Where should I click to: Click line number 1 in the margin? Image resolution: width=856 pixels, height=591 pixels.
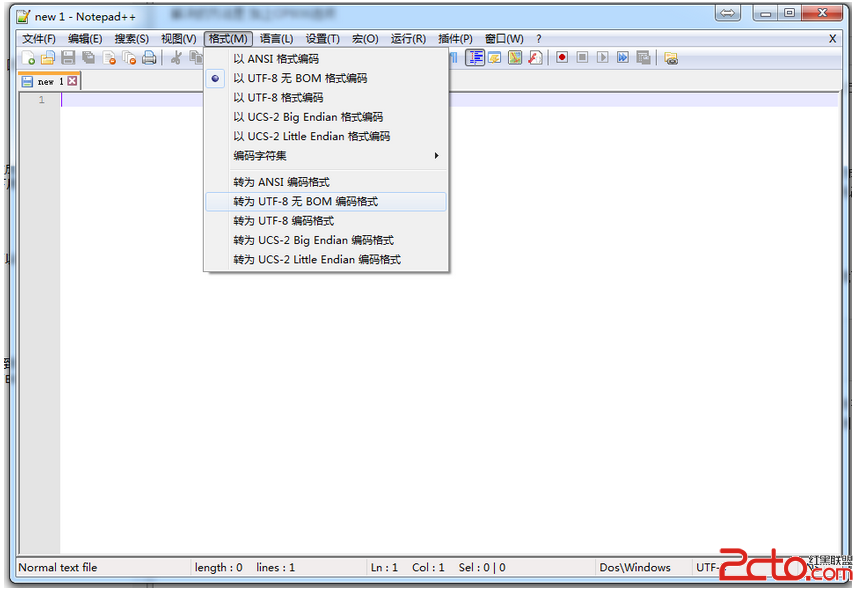(x=41, y=100)
